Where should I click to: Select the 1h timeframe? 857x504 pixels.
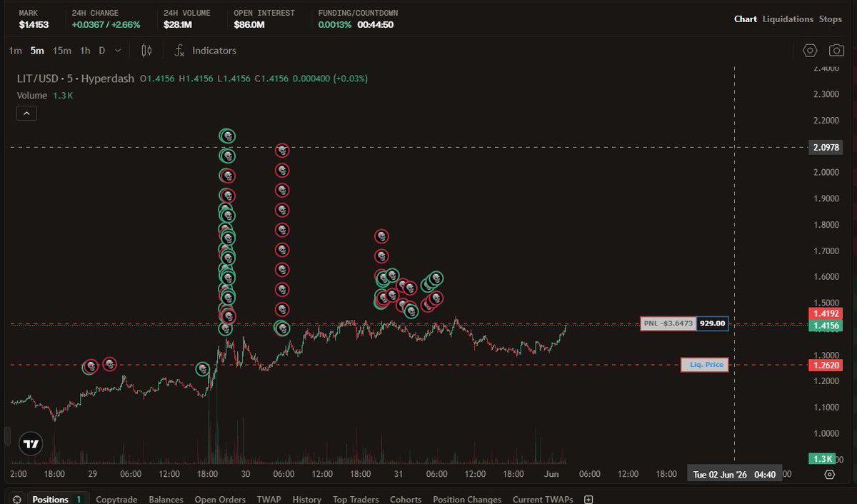pyautogui.click(x=85, y=51)
